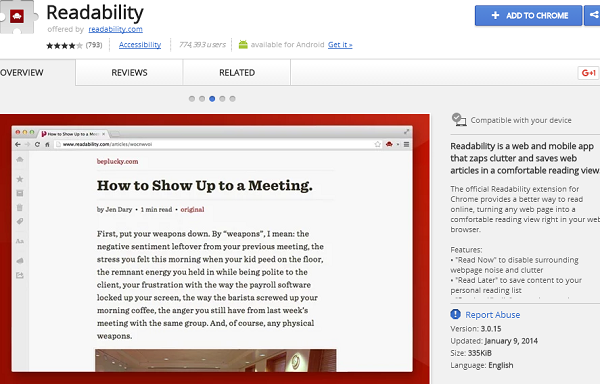Click the red Readability toolbar extension icon
The height and width of the screenshot is (384, 600).
click(x=389, y=144)
